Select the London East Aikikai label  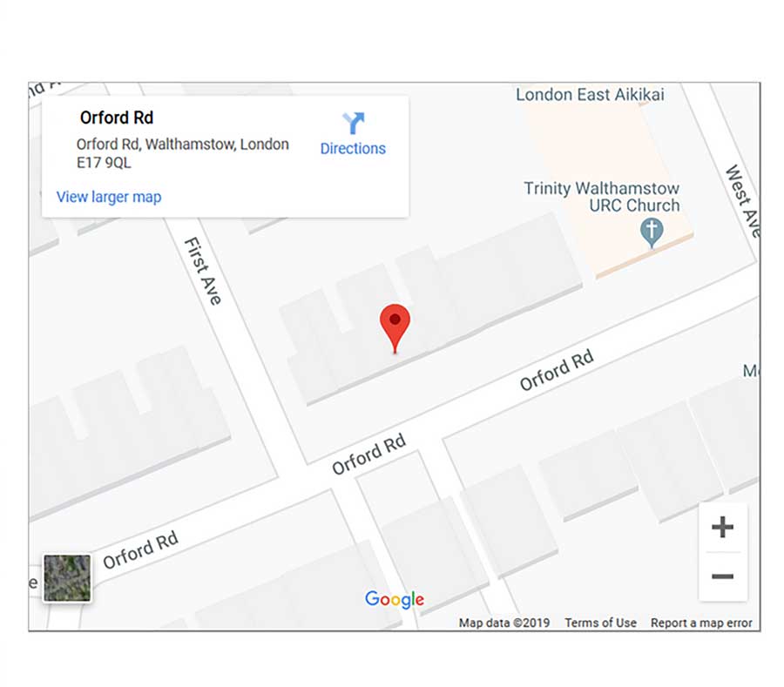click(590, 94)
